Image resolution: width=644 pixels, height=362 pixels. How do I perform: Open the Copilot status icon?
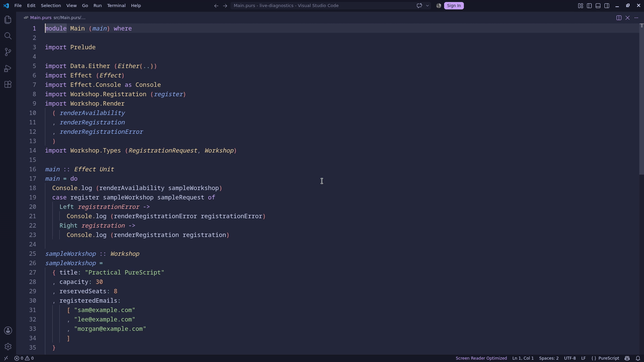click(x=627, y=358)
